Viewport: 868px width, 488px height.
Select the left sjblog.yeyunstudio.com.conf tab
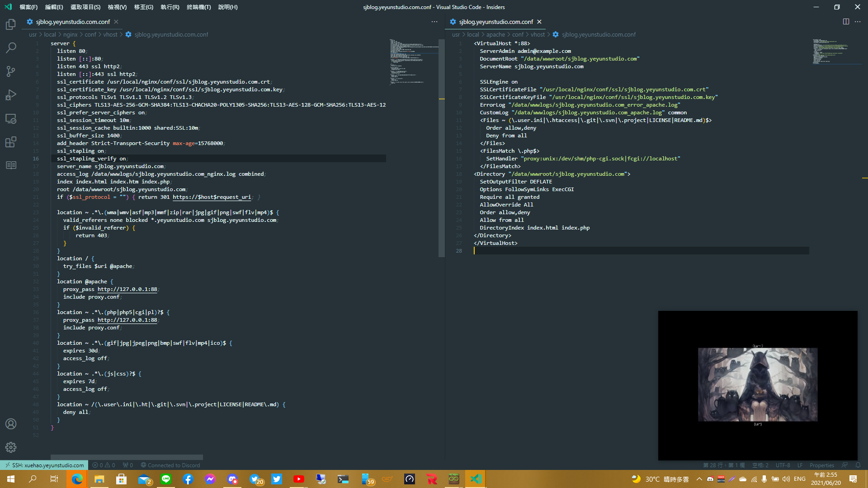pos(73,22)
